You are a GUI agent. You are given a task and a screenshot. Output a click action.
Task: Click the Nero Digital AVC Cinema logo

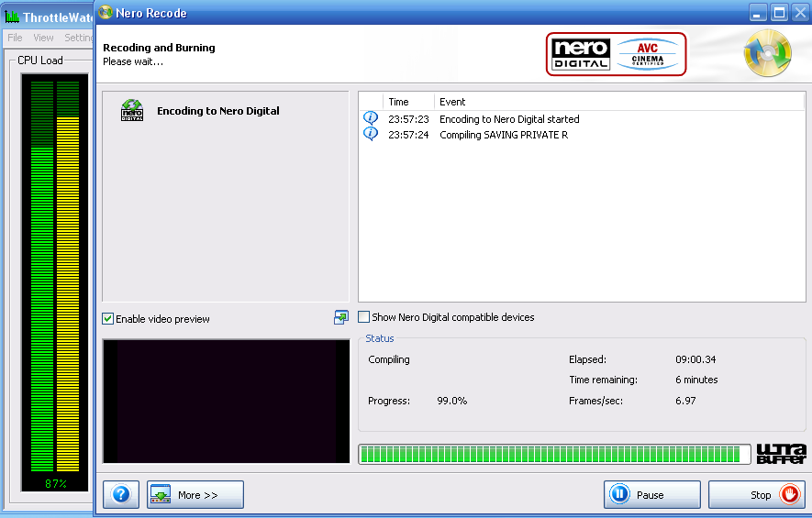pos(617,54)
